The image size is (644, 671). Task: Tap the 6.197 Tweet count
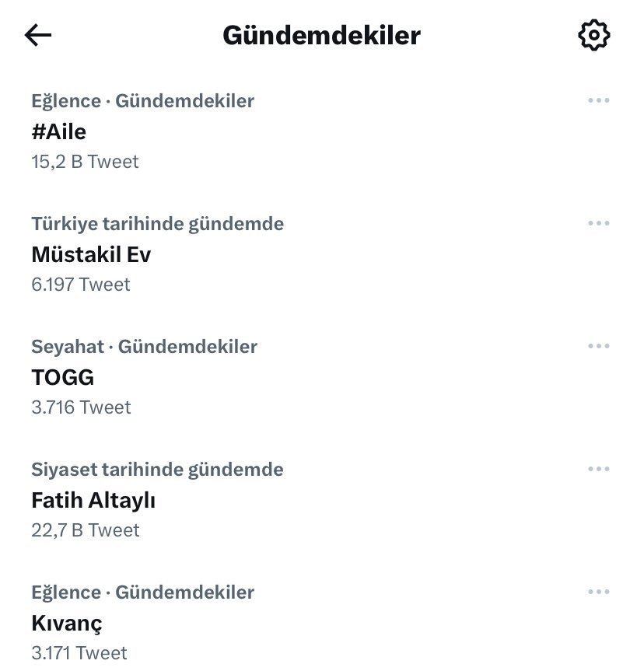click(x=81, y=285)
